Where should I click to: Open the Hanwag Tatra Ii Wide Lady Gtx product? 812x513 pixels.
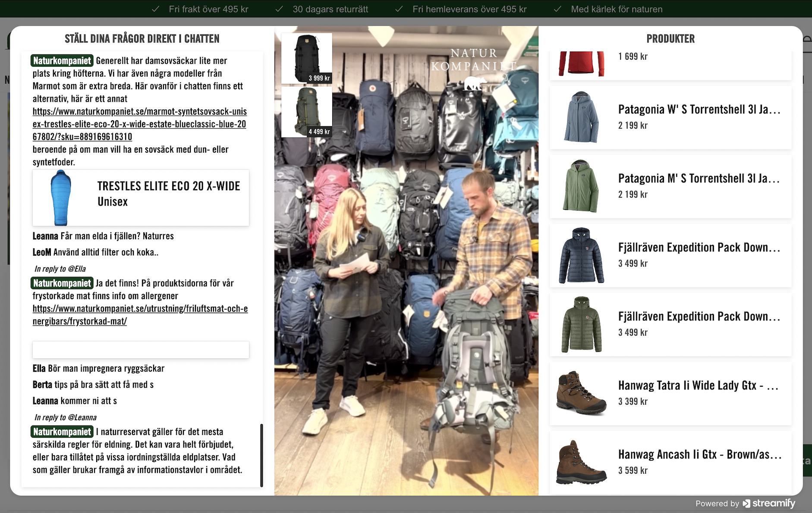pyautogui.click(x=670, y=393)
